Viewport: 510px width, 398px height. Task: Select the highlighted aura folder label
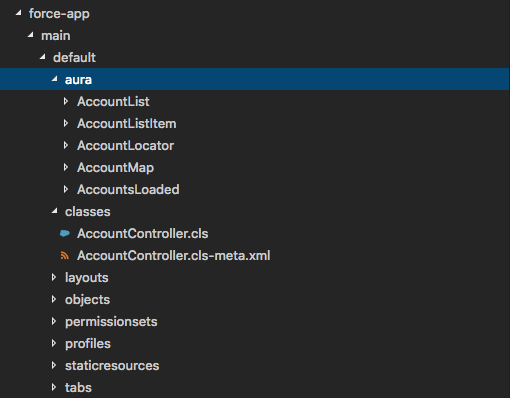(x=78, y=80)
